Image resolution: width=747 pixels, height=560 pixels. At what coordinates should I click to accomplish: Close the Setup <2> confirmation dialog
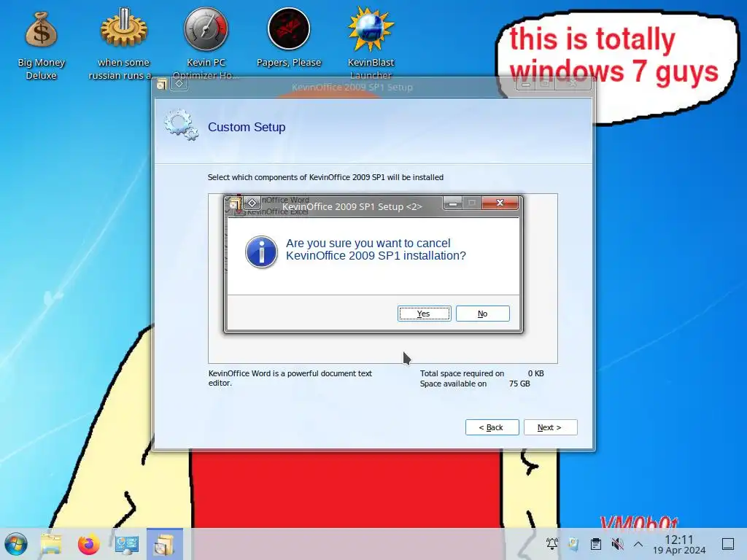pos(500,203)
